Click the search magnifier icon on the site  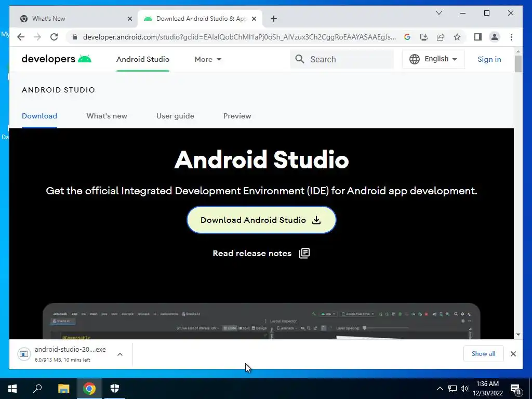click(x=300, y=59)
